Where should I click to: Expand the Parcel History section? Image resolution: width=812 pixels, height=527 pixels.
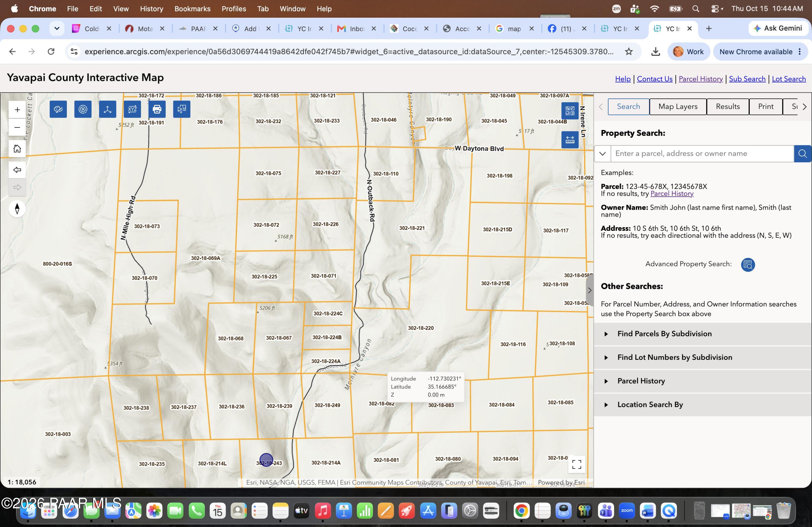(702, 381)
